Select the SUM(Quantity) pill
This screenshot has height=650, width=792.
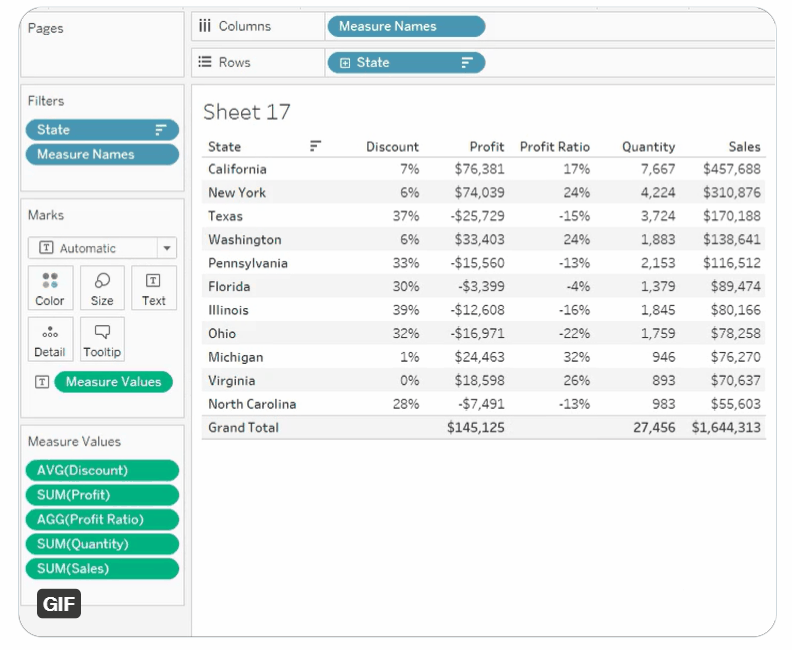coord(102,544)
